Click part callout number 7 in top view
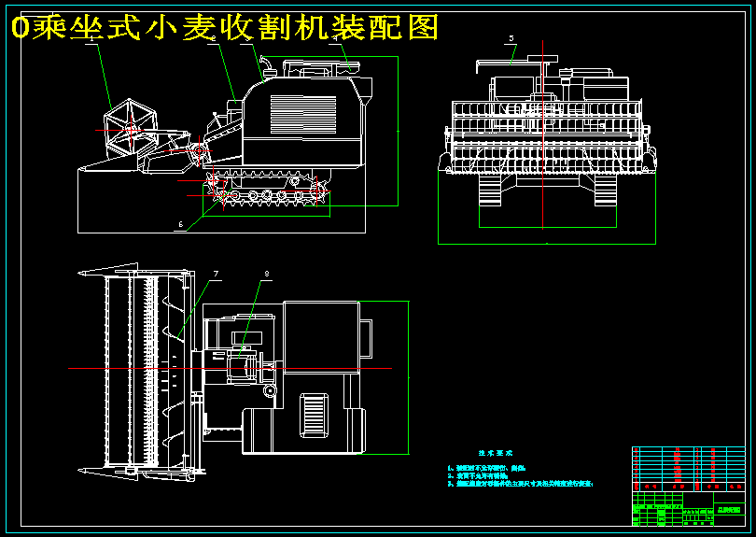The width and height of the screenshot is (756, 537). 216,274
